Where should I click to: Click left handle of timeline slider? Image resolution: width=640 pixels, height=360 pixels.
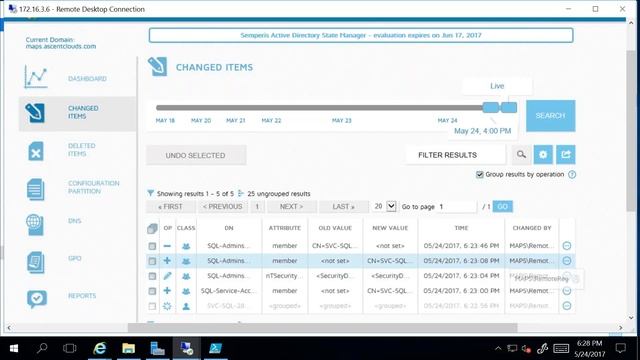tap(491, 108)
